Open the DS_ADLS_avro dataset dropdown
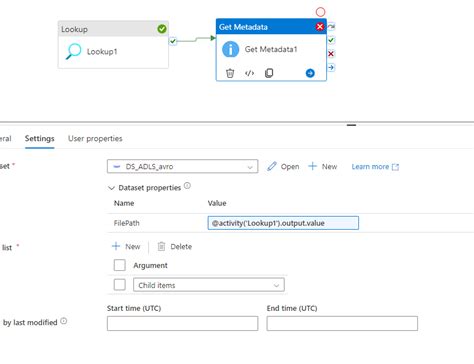 182,166
